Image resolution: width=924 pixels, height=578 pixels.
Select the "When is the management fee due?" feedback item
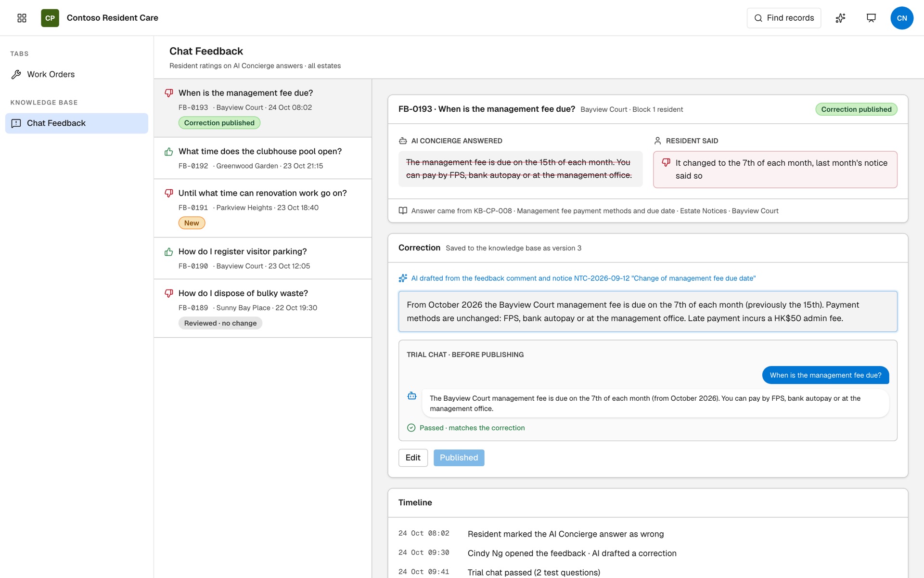click(x=263, y=108)
